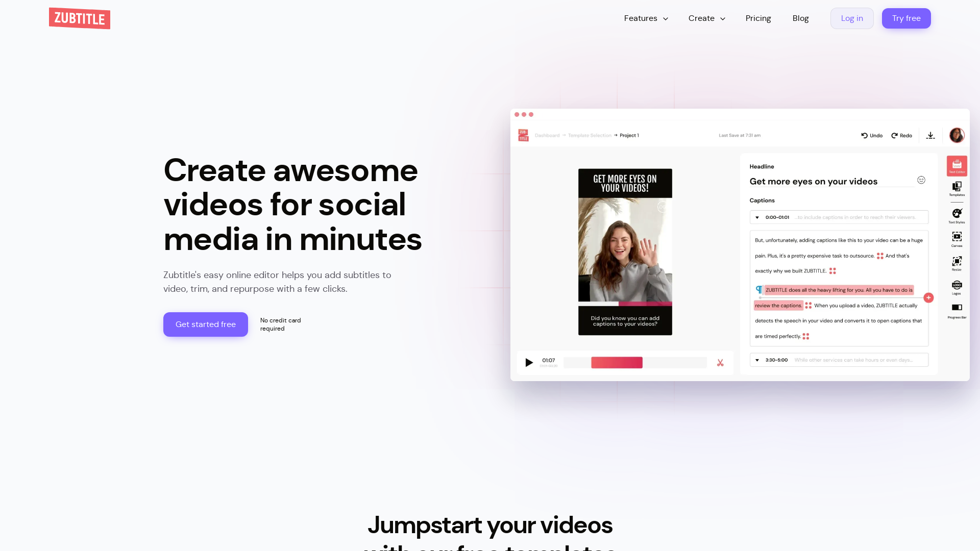Expand the 0:00-0:01 captions section
The image size is (980, 551).
tap(757, 217)
